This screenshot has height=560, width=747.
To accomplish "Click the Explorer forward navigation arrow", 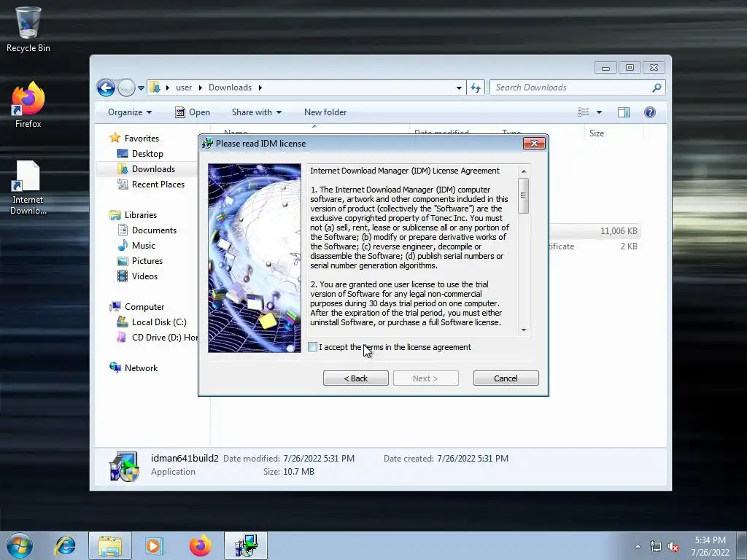I will click(x=126, y=87).
